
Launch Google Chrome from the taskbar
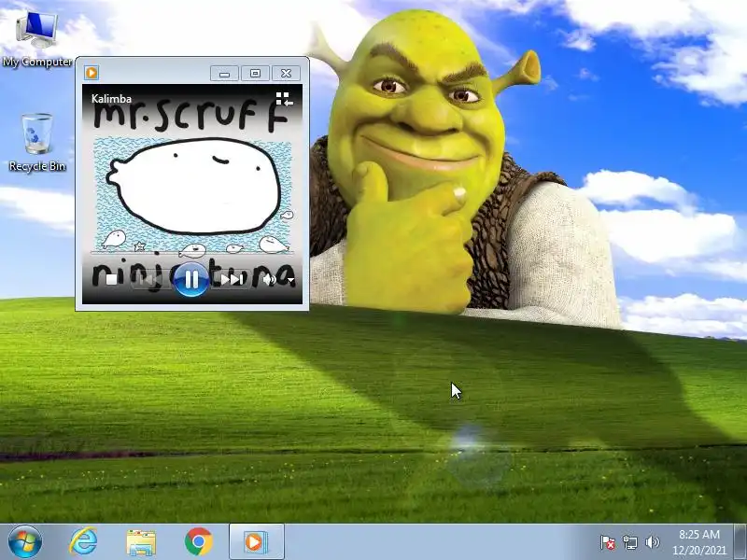click(199, 541)
